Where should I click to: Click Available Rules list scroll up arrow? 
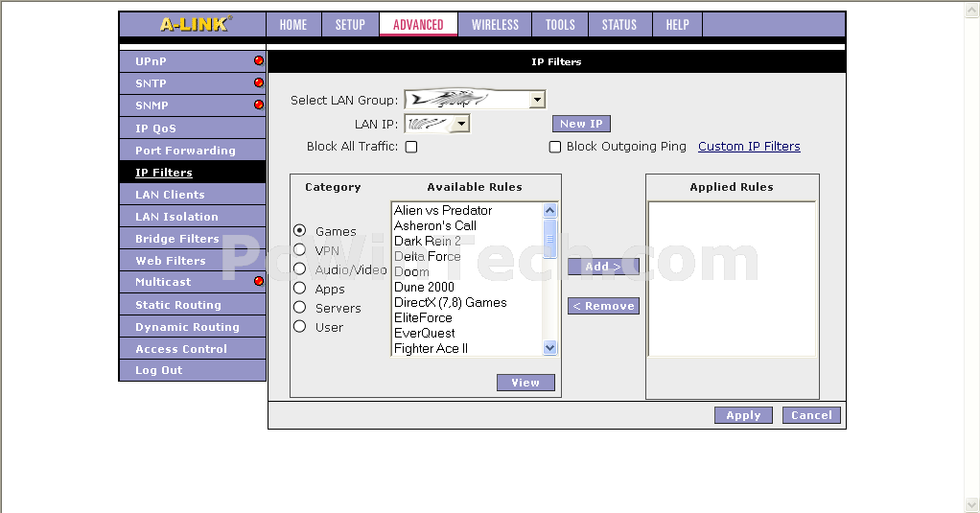[550, 210]
